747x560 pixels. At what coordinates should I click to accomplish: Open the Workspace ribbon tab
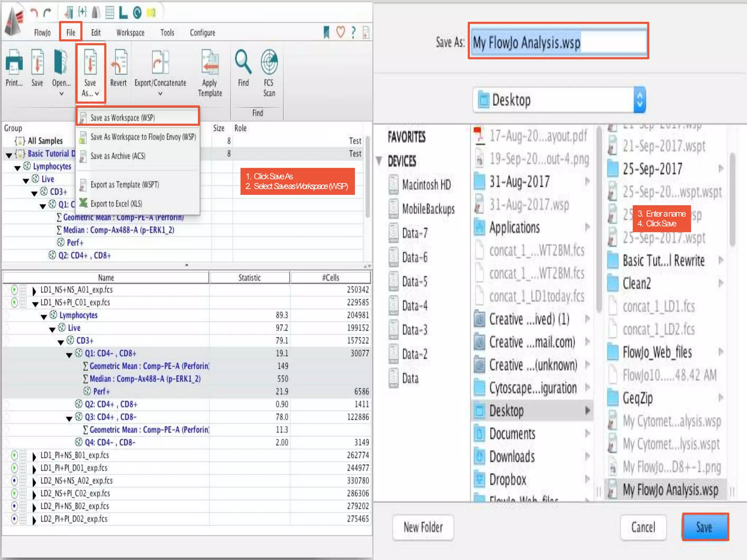pos(130,33)
